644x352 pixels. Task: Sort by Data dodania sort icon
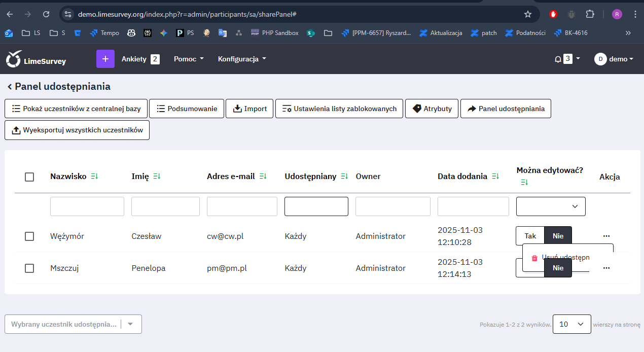[x=495, y=177]
